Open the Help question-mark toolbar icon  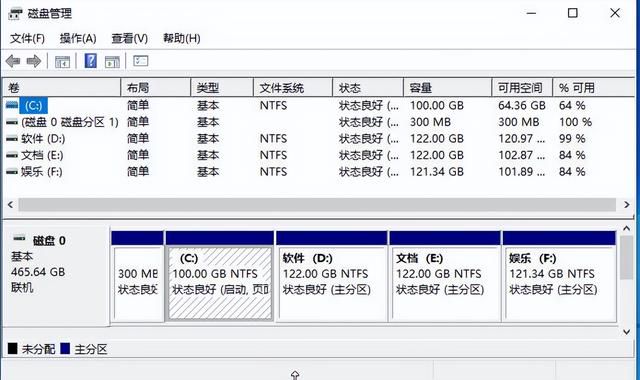91,61
